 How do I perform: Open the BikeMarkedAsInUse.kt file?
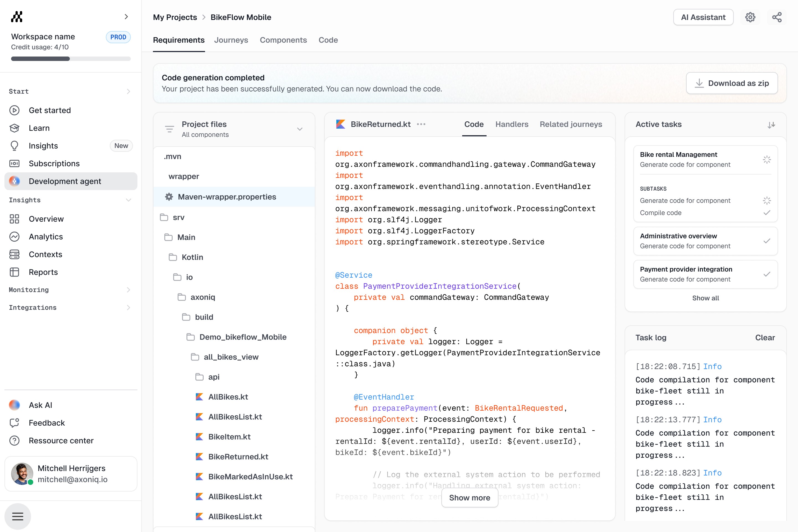(x=250, y=476)
